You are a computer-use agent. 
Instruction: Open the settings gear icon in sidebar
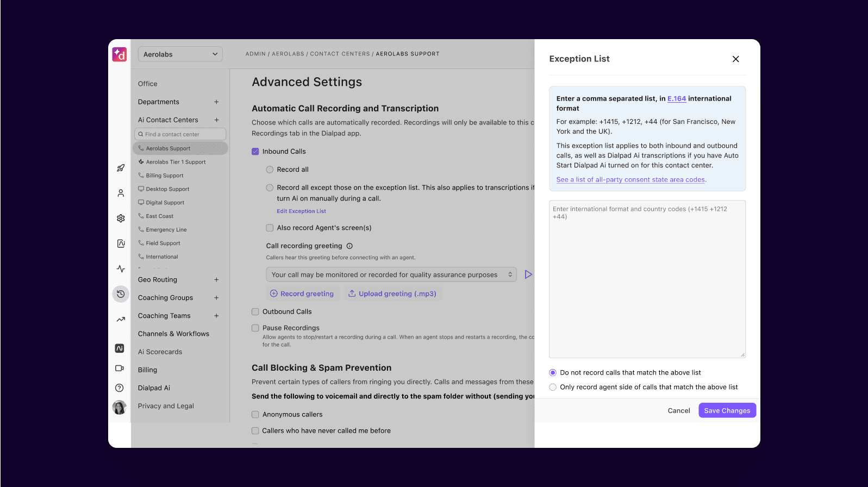121,218
